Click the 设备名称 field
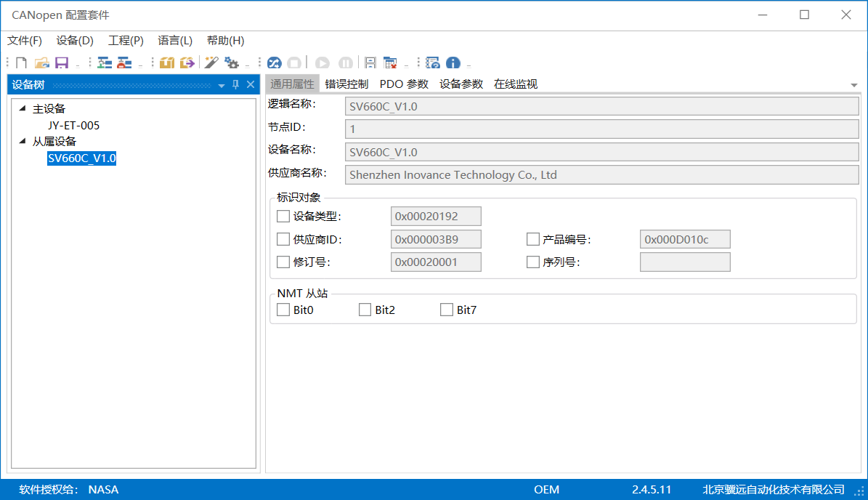868x500 pixels. click(x=601, y=152)
